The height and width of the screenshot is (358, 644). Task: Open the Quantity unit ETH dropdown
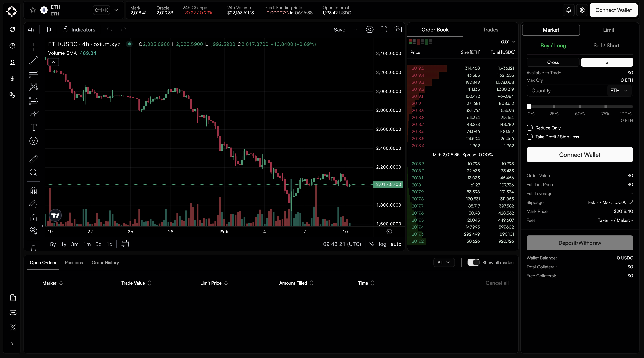click(x=619, y=91)
